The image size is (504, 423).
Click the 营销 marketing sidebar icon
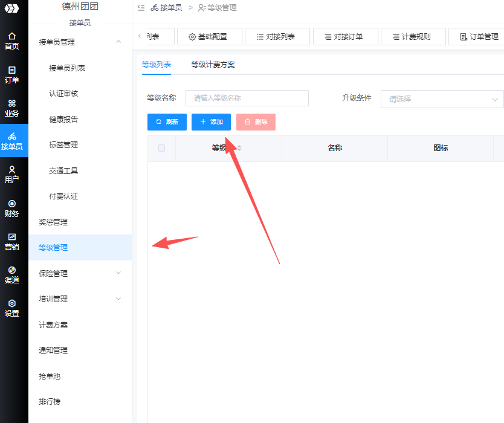click(12, 241)
